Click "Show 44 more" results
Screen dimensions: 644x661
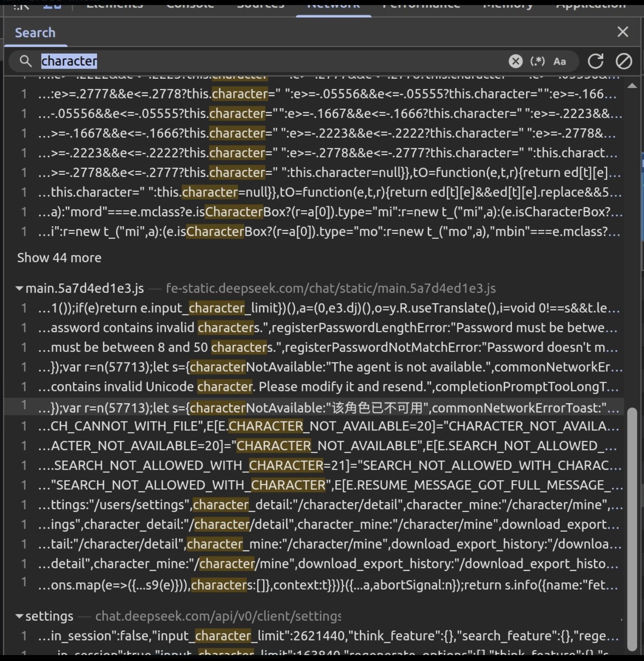point(60,258)
